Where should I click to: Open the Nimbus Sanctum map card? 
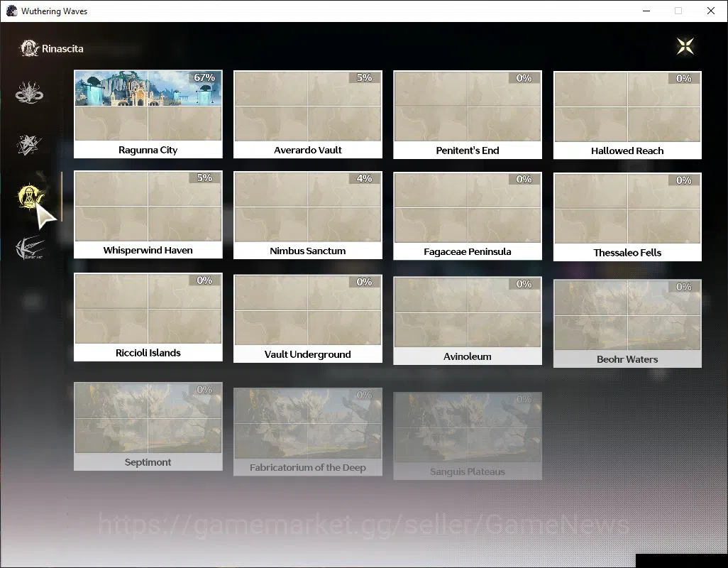point(308,215)
